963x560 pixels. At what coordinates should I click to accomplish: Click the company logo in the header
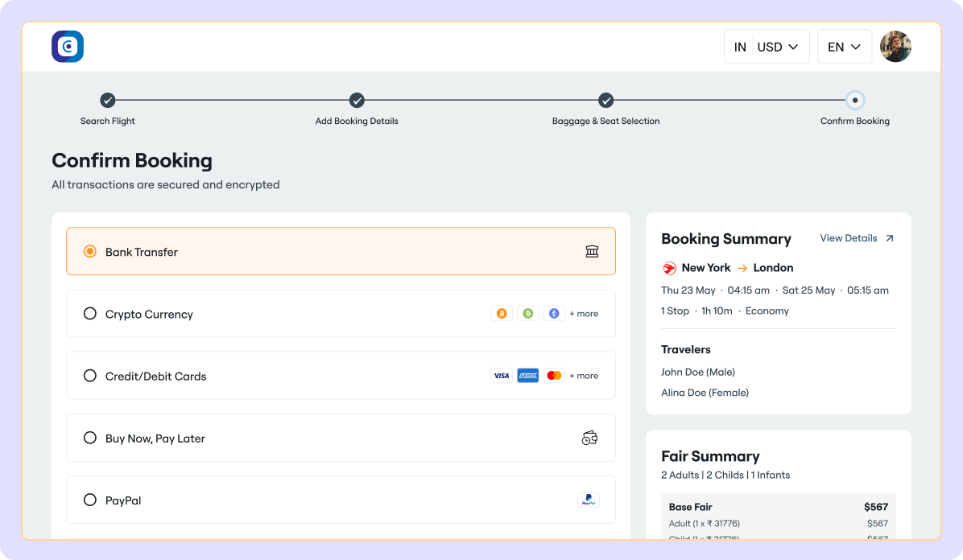[68, 47]
